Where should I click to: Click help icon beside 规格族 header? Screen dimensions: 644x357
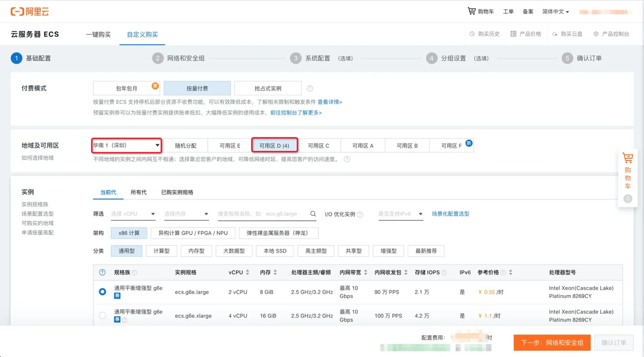134,272
